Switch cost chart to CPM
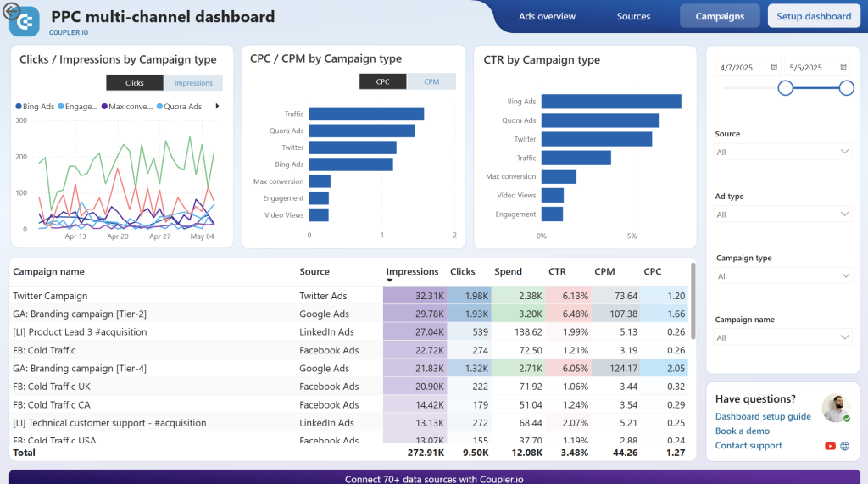868x484 pixels. pyautogui.click(x=431, y=81)
